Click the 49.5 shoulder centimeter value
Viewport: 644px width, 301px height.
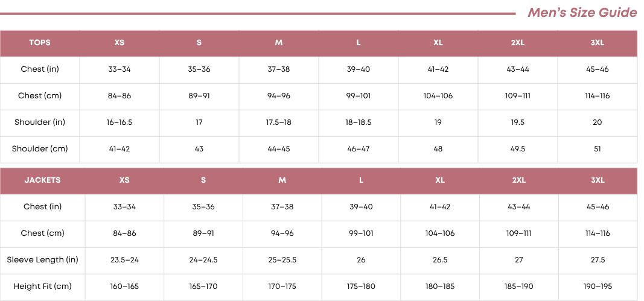pyautogui.click(x=518, y=149)
